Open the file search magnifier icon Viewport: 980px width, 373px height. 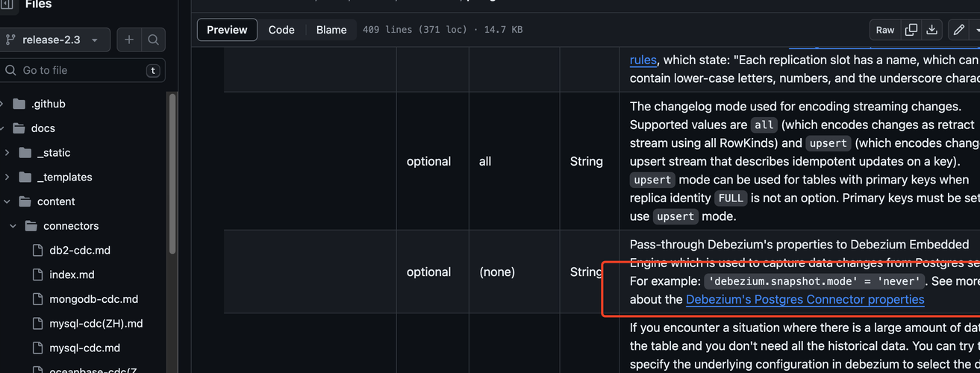(153, 40)
